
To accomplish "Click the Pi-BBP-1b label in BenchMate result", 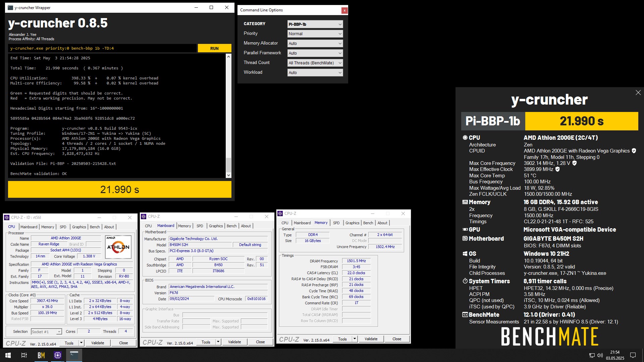I will [x=493, y=121].
